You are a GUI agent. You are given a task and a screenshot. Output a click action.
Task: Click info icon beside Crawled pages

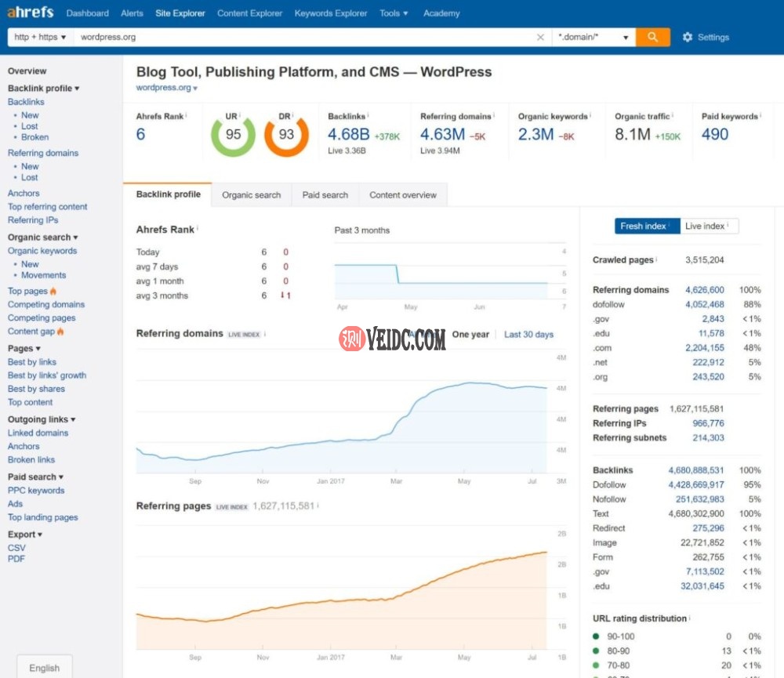(656, 259)
